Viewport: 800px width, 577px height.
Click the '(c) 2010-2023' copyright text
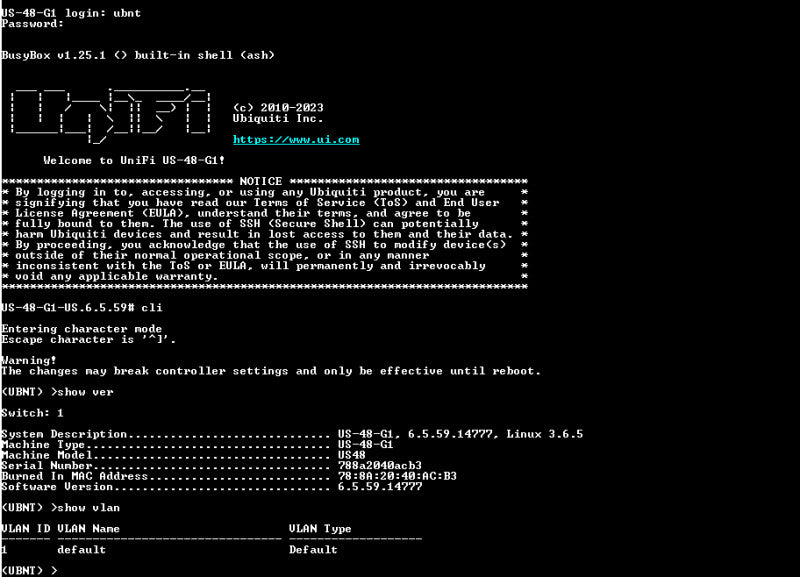(x=278, y=108)
